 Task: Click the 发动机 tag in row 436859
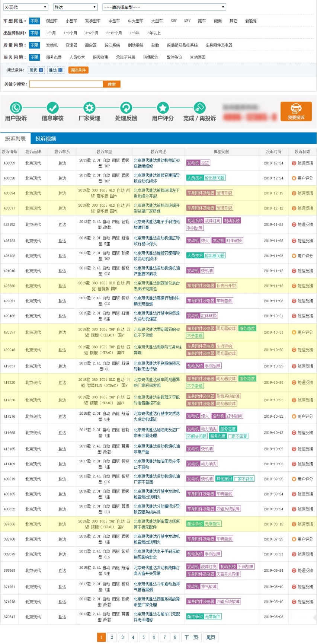click(193, 163)
